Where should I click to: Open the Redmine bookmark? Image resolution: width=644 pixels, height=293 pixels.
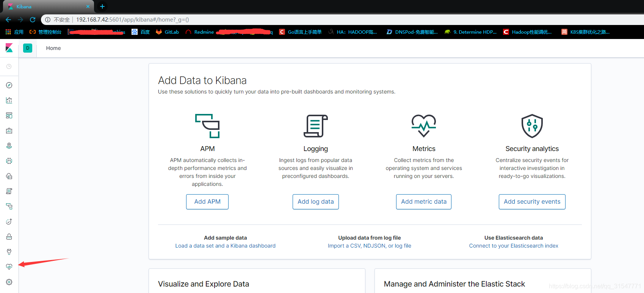[x=200, y=32]
